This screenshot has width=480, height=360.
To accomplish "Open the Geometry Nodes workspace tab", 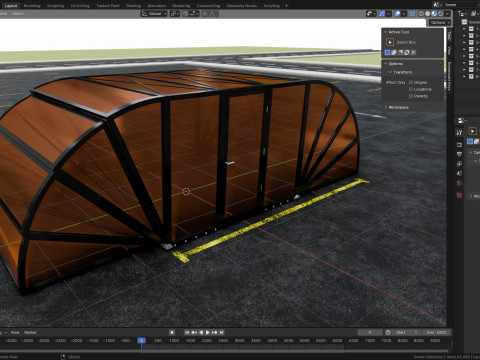I will [x=242, y=6].
